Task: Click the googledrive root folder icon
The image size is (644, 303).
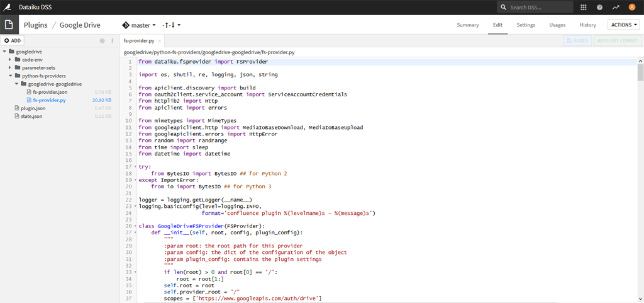Action: [x=11, y=52]
